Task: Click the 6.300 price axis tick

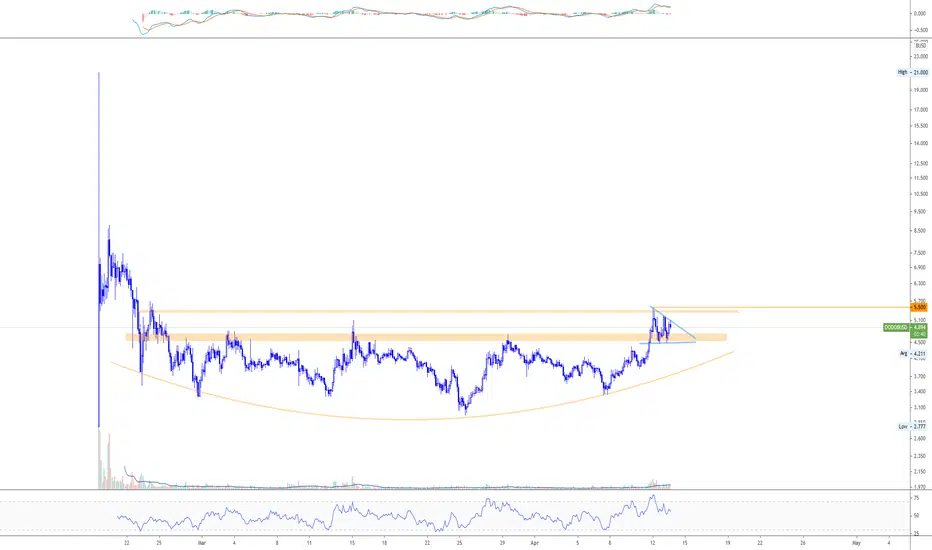Action: click(x=920, y=284)
